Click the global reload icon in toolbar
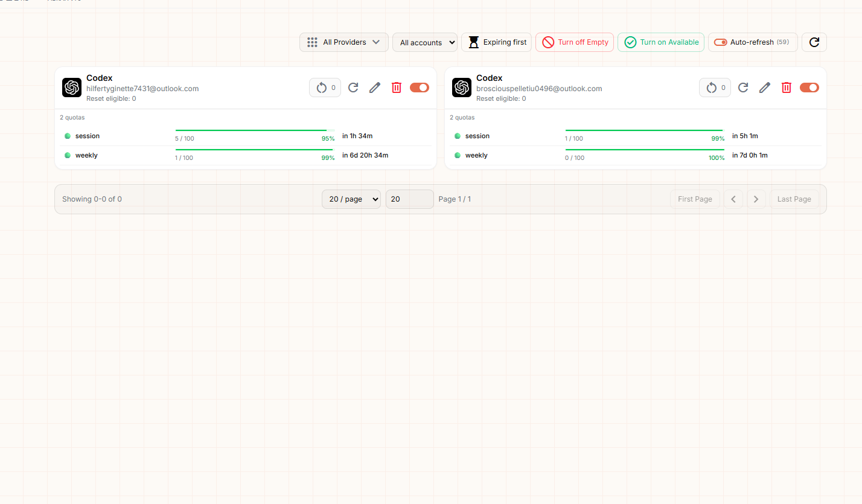The height and width of the screenshot is (504, 862). [814, 42]
